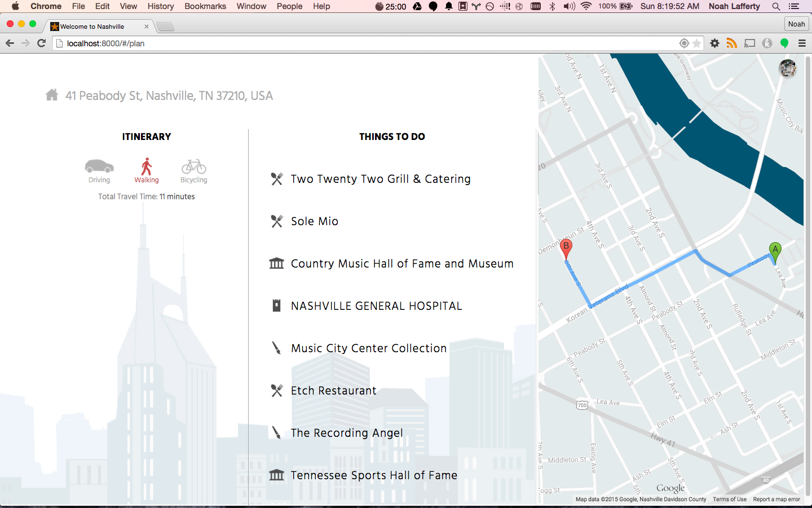Viewport: 812px width, 508px height.
Task: Open Chrome hamburger menu
Action: pos(802,43)
